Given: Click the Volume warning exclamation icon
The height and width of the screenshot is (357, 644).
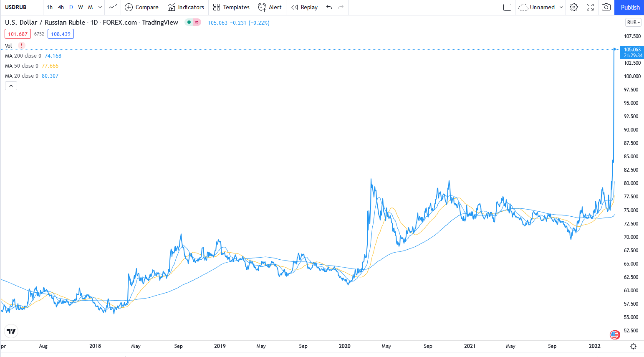Looking at the screenshot, I should click(22, 46).
